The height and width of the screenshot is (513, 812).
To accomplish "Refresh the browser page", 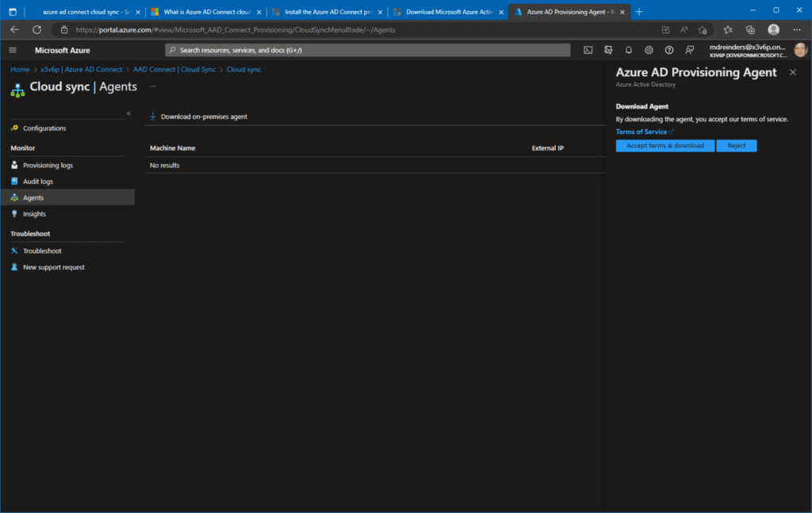I will [36, 29].
